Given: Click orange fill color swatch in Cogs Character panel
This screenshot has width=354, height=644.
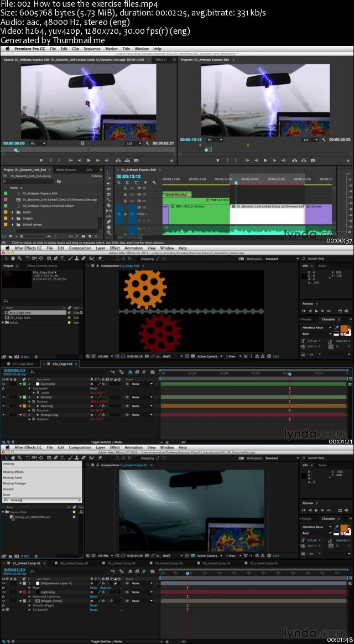Looking at the screenshot, I should pos(343,328).
